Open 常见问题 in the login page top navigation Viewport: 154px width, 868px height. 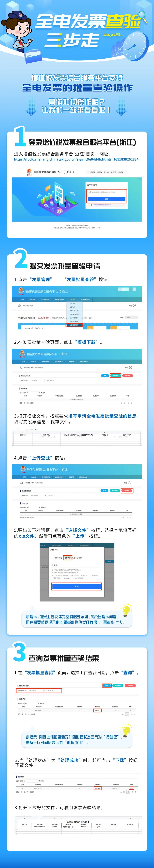[114, 172]
